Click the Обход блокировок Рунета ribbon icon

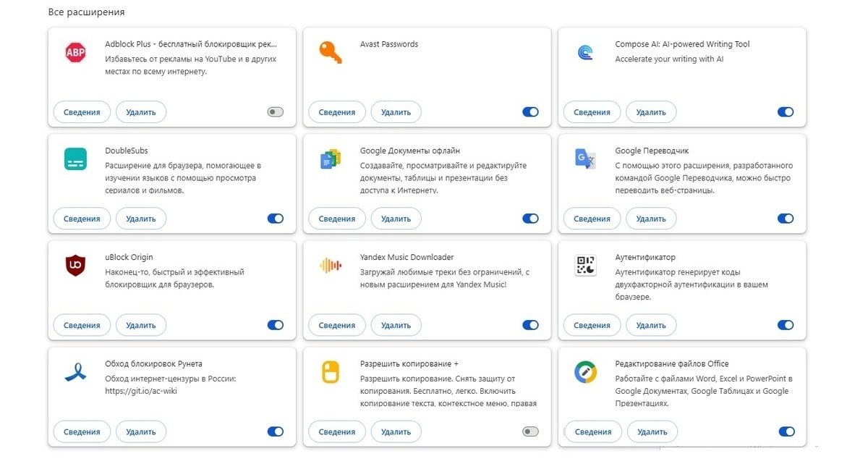(75, 372)
